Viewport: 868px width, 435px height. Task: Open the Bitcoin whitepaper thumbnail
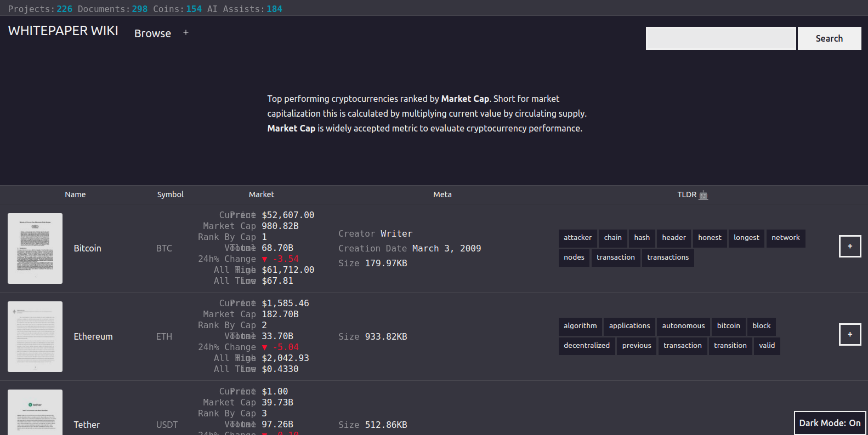(35, 248)
